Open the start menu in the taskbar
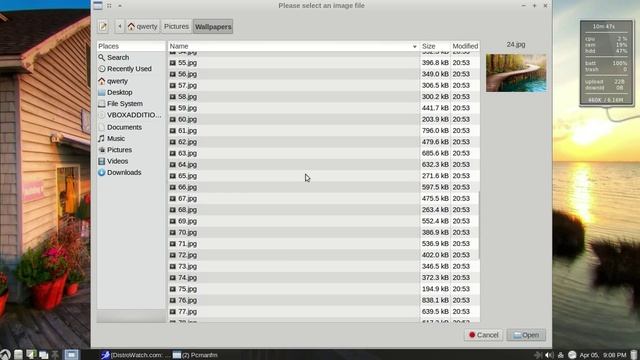 click(5, 355)
